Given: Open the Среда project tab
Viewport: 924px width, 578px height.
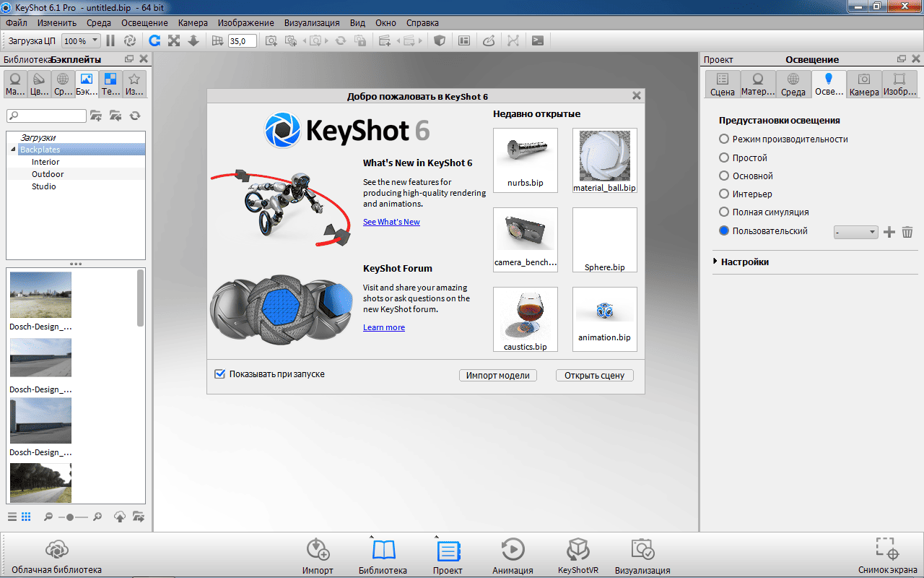Looking at the screenshot, I should pos(793,84).
